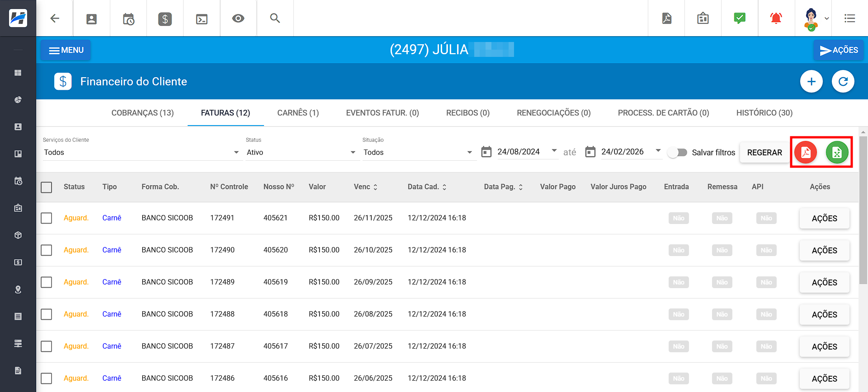Refresh the Financeiro do Cliente panel
Viewport: 868px width, 392px height.
843,82
